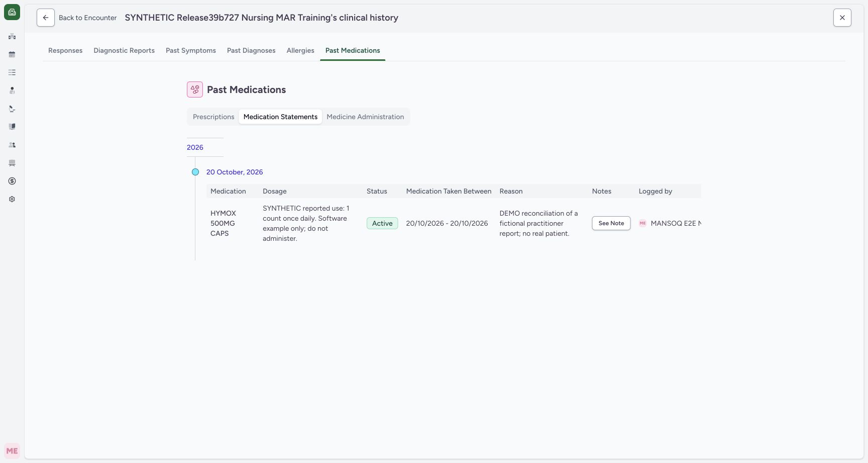868x463 pixels.
Task: Open the users group sidebar icon
Action: coord(12,145)
